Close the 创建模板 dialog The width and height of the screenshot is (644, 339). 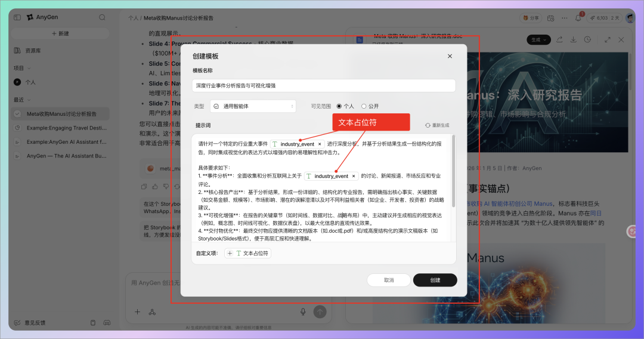pyautogui.click(x=450, y=56)
